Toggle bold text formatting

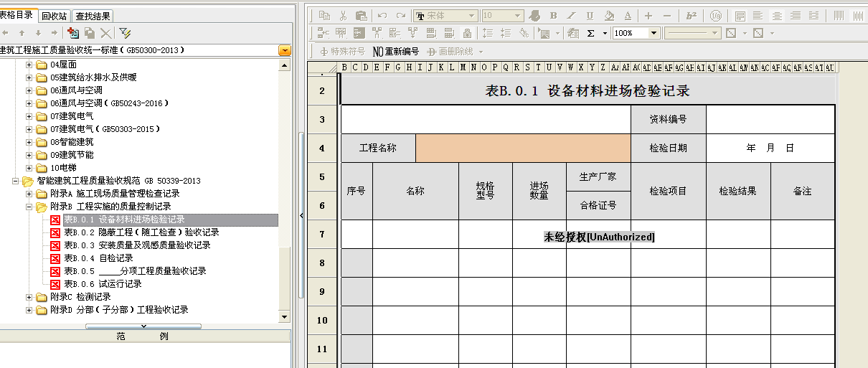tap(553, 15)
